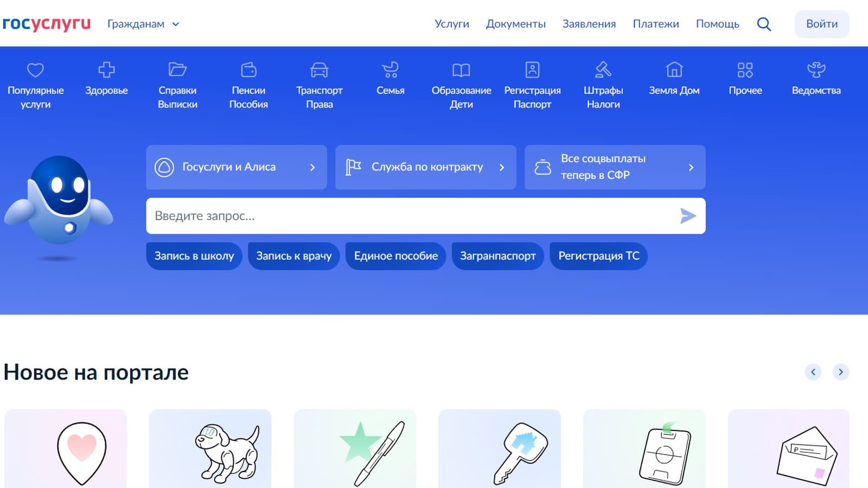868x488 pixels.
Task: Show previous news with left carousel arrow
Action: coord(813,372)
